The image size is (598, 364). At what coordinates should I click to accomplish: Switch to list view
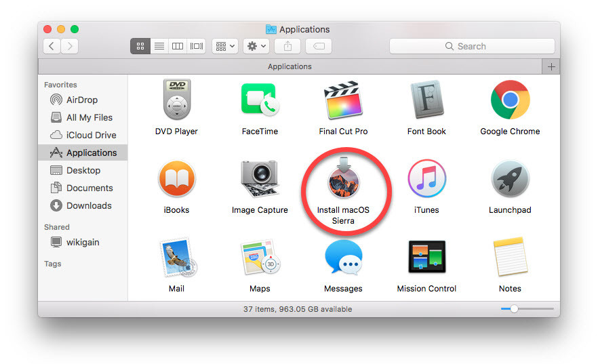point(159,46)
